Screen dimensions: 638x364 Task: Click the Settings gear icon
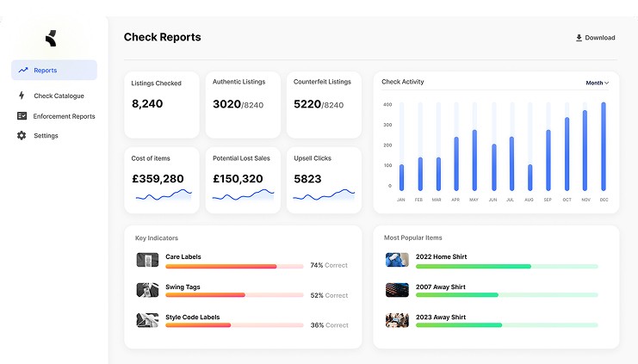click(22, 135)
